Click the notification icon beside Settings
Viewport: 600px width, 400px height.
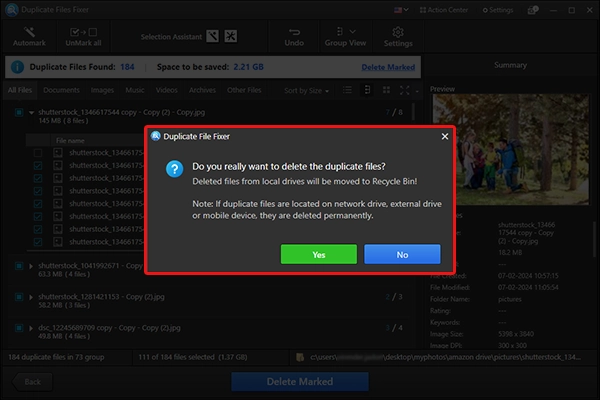(x=533, y=10)
